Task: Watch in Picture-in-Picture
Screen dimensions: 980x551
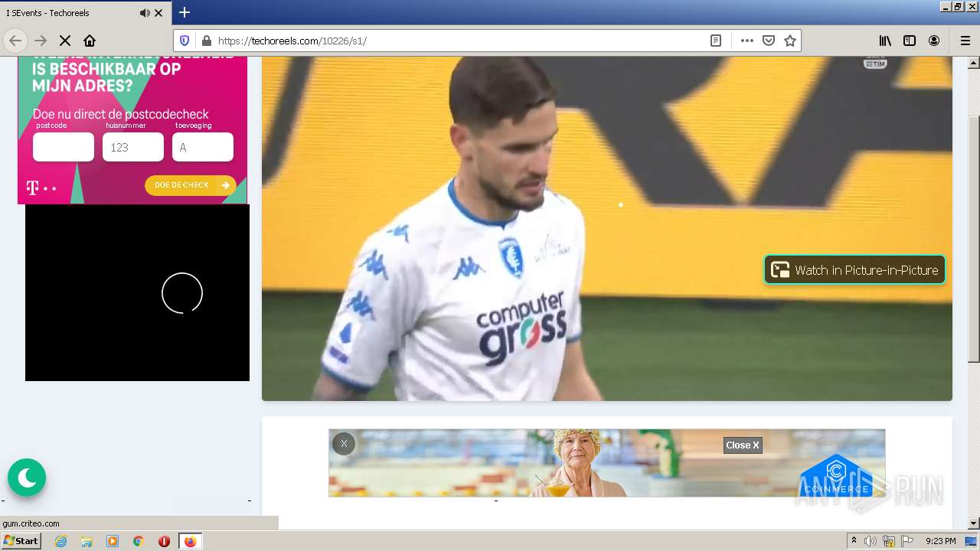Action: 854,269
